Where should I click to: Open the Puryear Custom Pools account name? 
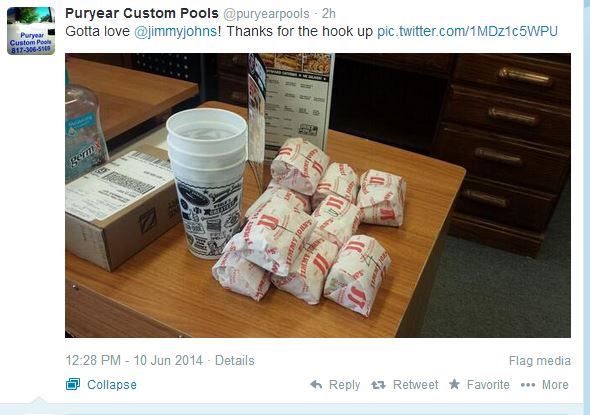pos(141,14)
